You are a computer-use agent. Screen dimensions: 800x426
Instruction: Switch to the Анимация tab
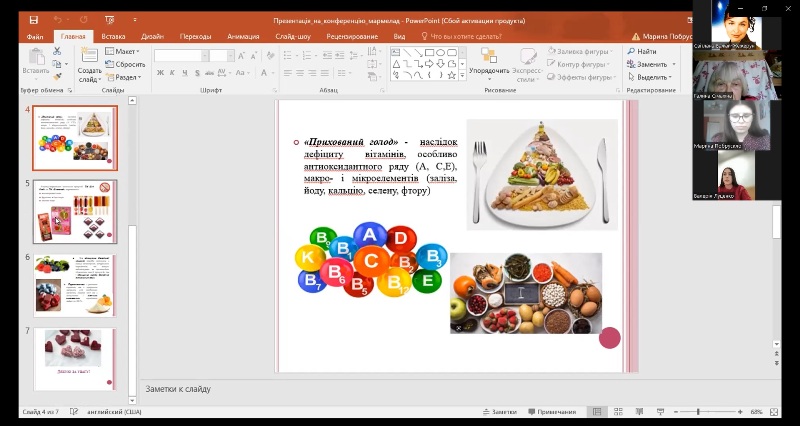(243, 36)
